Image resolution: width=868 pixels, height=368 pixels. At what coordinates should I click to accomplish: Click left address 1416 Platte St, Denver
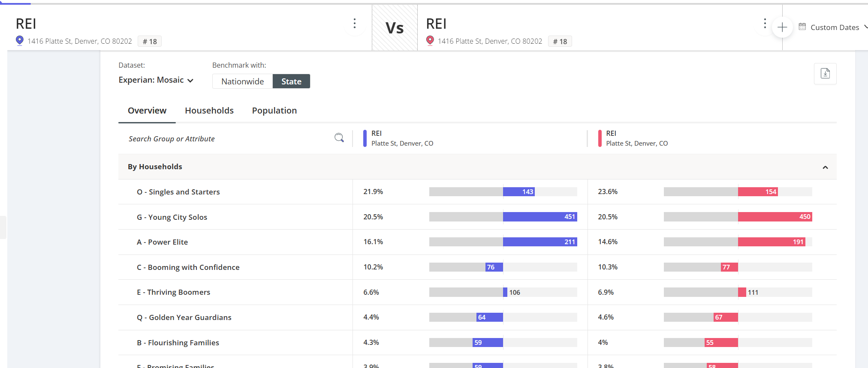[80, 41]
